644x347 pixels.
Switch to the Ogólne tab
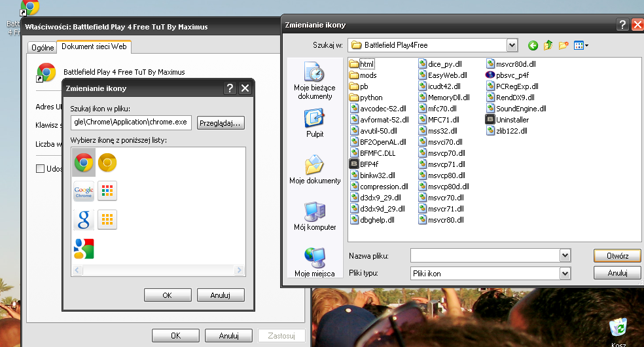43,48
